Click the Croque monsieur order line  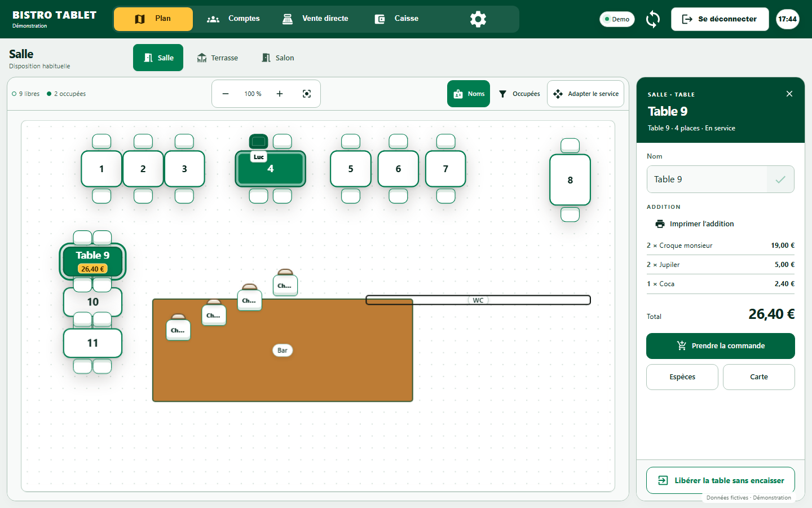721,246
